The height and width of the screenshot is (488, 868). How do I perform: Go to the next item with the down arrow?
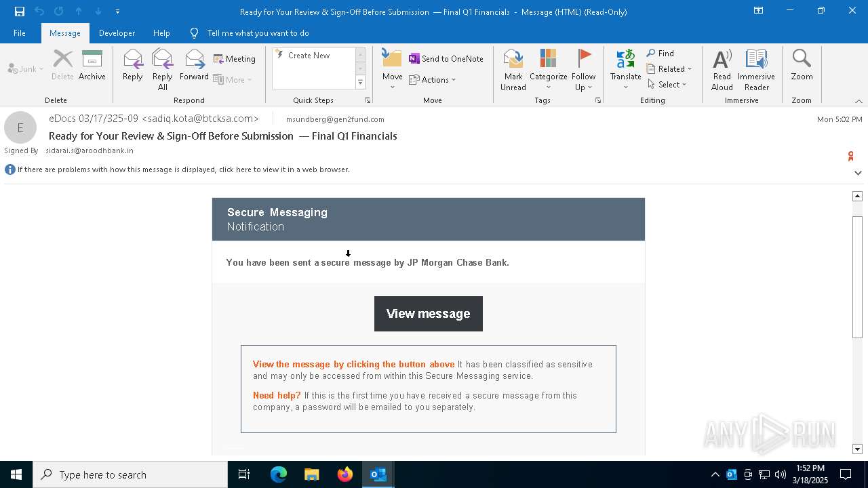(x=98, y=12)
